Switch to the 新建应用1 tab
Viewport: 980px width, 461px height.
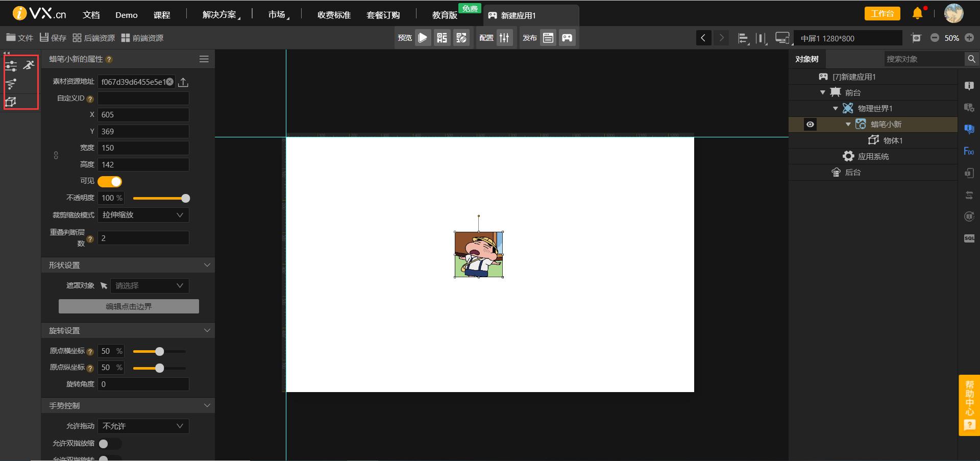tap(531, 15)
